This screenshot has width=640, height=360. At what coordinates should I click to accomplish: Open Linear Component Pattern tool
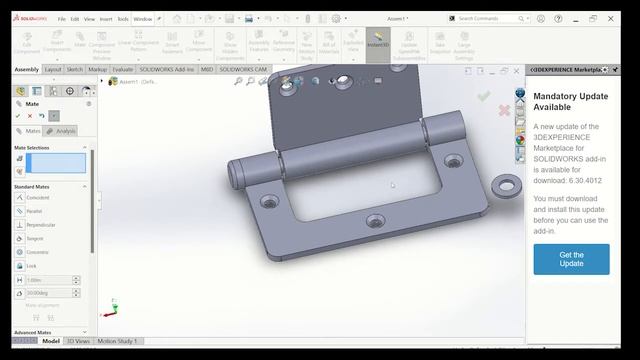click(x=138, y=40)
